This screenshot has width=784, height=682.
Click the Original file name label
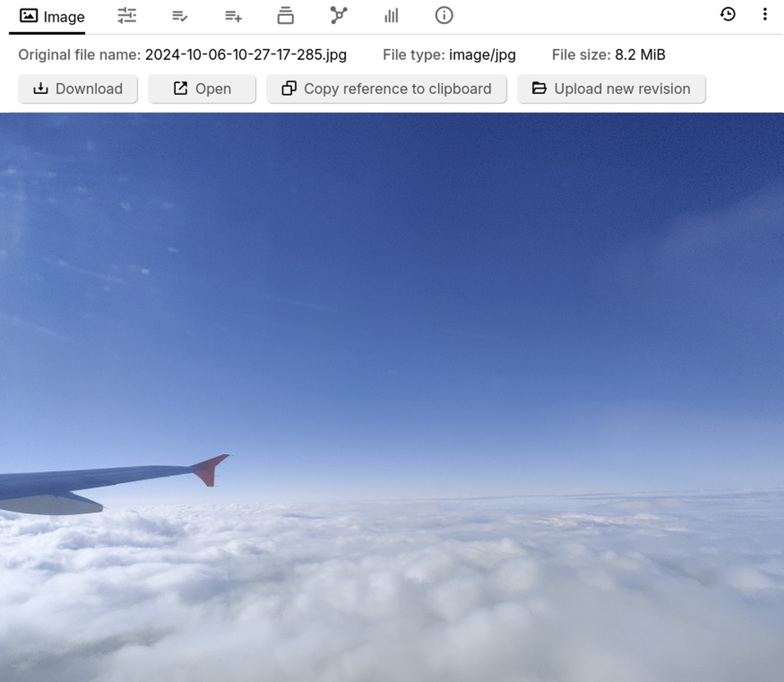point(79,55)
